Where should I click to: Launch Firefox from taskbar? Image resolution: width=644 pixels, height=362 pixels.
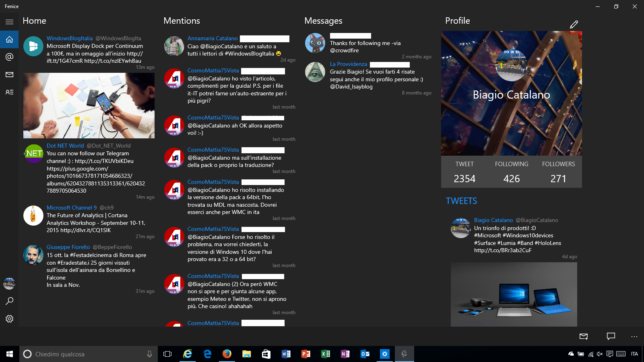click(227, 354)
